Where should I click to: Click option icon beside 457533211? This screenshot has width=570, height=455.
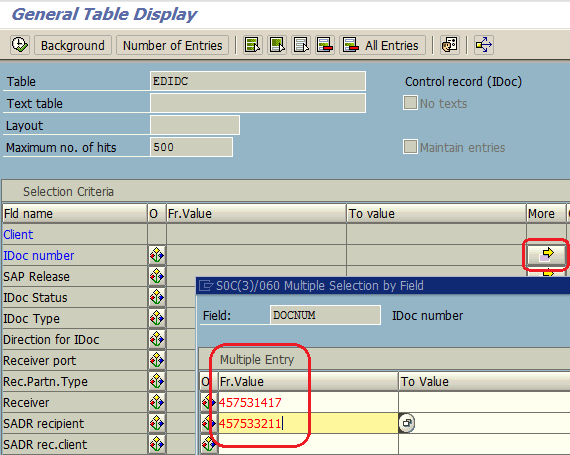209,423
